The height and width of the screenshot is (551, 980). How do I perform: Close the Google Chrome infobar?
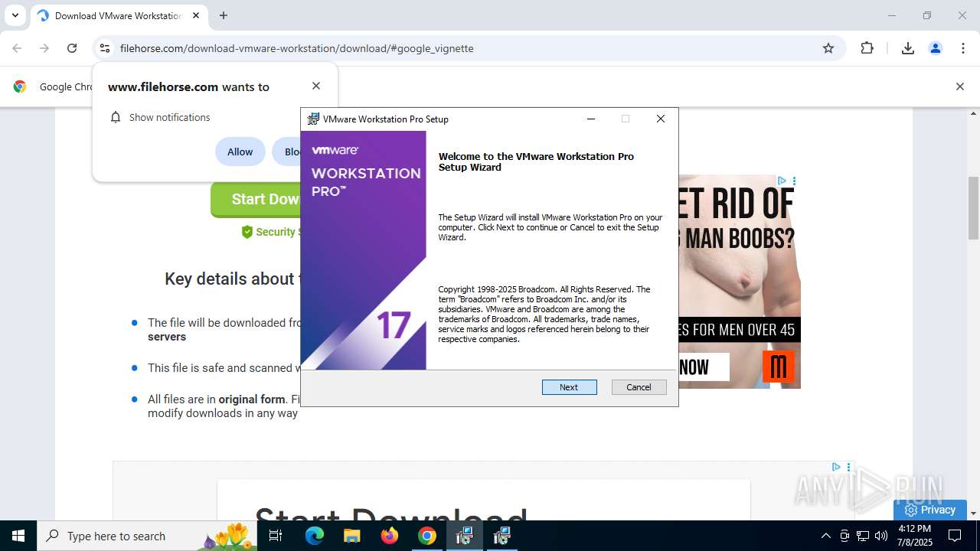click(x=959, y=86)
